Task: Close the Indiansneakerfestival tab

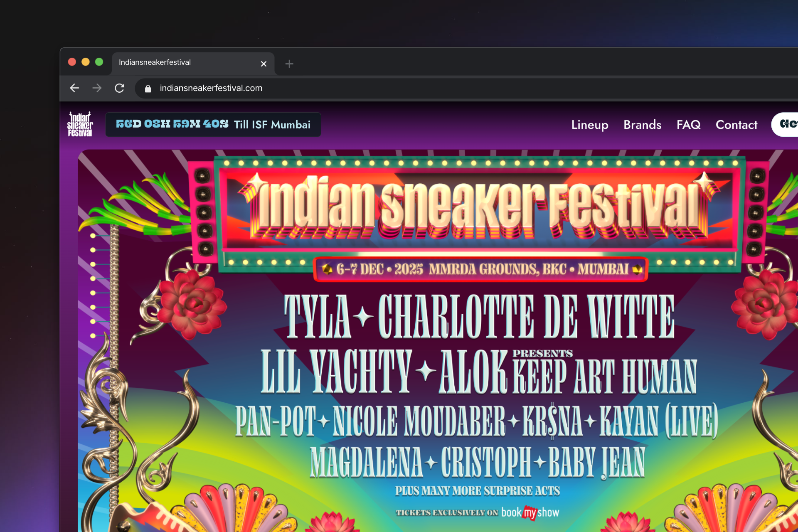Action: click(264, 64)
